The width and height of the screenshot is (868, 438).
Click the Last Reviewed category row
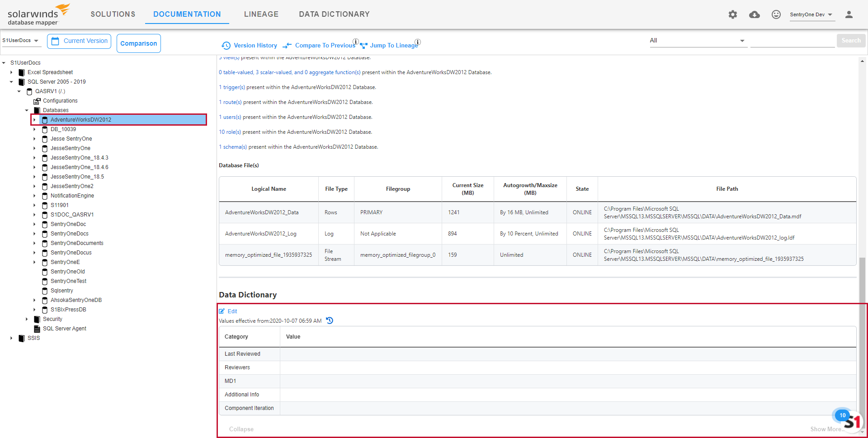coord(538,354)
